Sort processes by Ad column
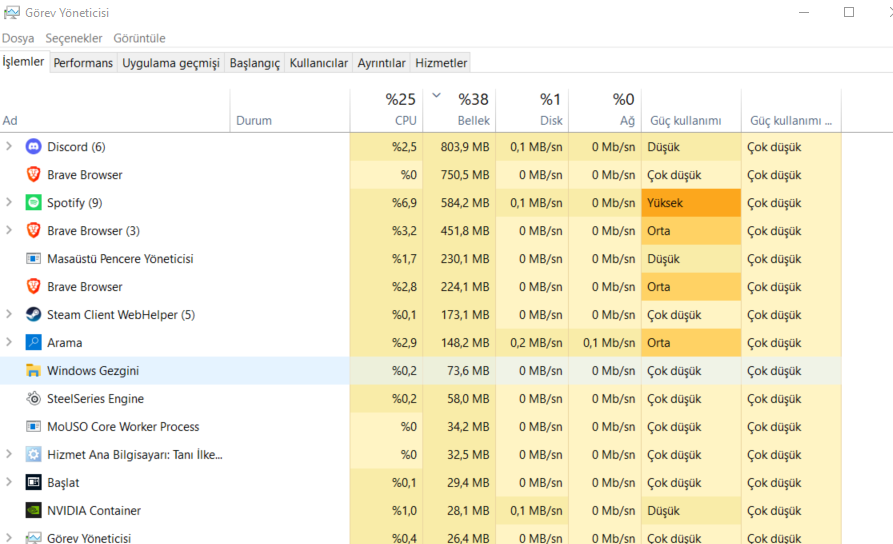 tap(114, 111)
